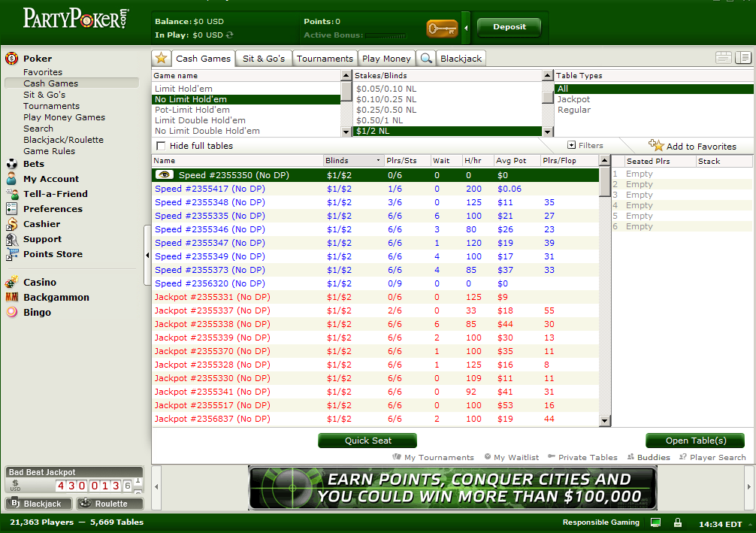Click the banner's next arrow

click(748, 487)
